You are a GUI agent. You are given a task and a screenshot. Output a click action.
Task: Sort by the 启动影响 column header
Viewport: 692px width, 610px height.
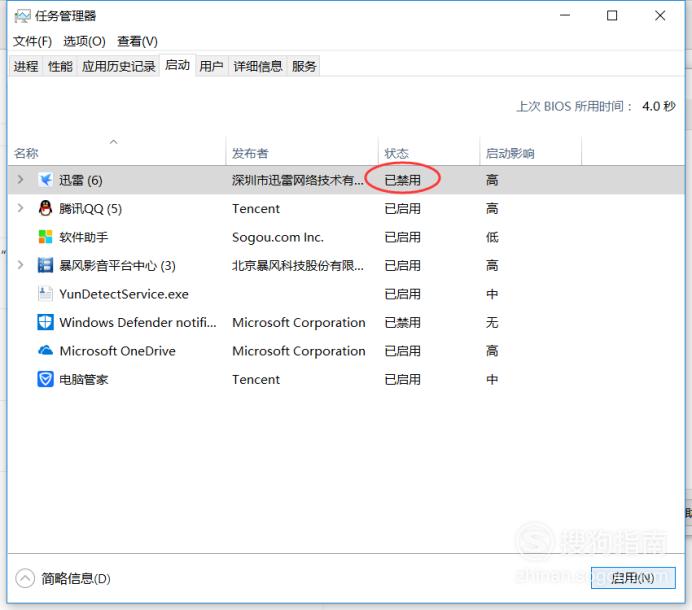coord(530,153)
